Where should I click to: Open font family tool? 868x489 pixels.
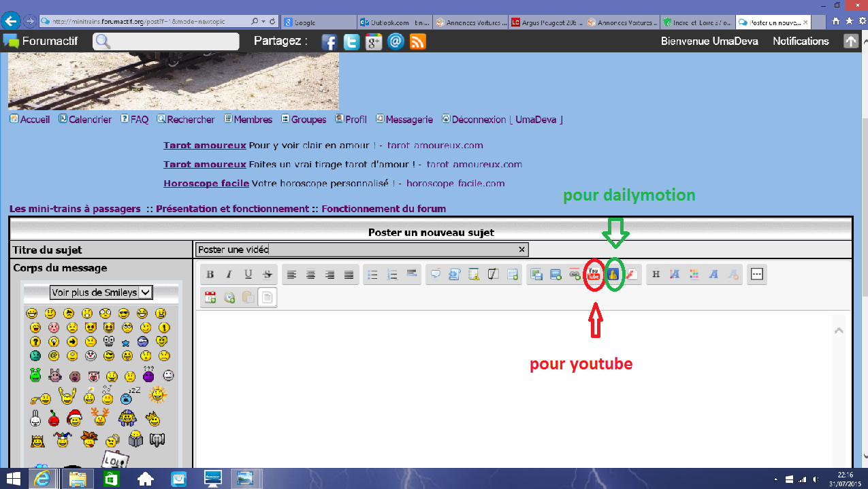[713, 275]
